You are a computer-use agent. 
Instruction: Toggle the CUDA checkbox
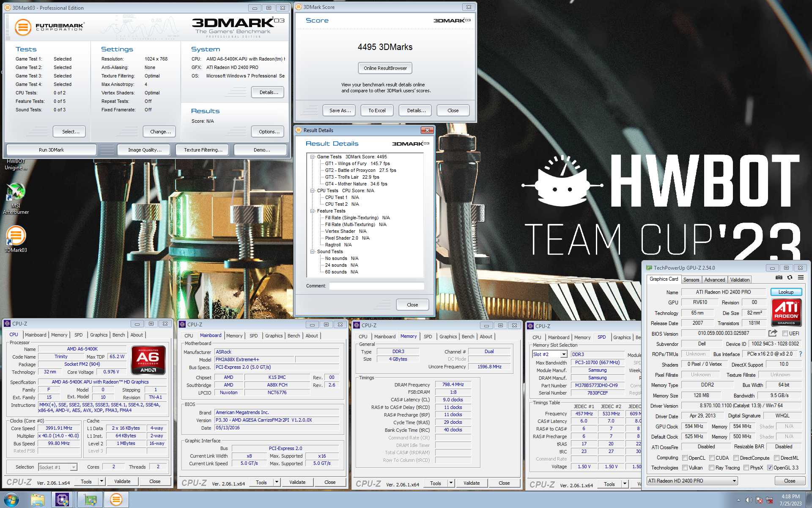tap(712, 458)
